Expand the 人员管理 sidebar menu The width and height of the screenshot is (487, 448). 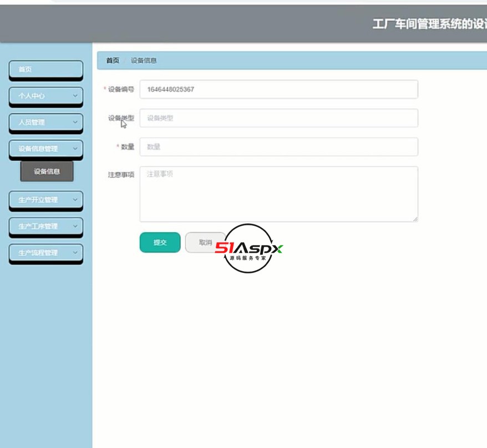[x=45, y=123]
